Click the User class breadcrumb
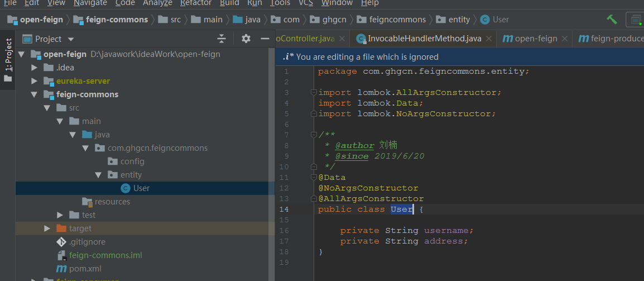Viewport: 644px width, 281px height. click(494, 20)
